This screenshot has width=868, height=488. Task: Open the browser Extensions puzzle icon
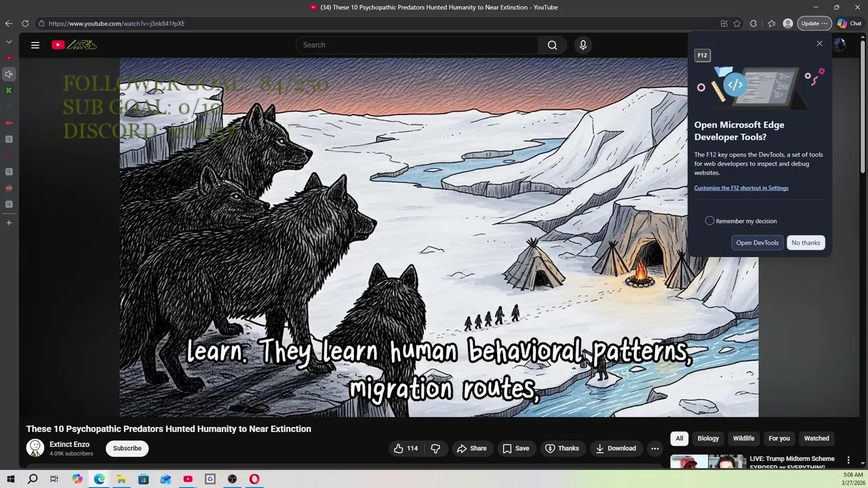753,23
